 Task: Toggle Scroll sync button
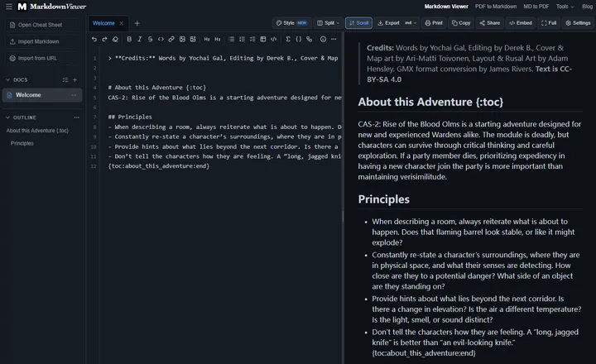pos(358,23)
